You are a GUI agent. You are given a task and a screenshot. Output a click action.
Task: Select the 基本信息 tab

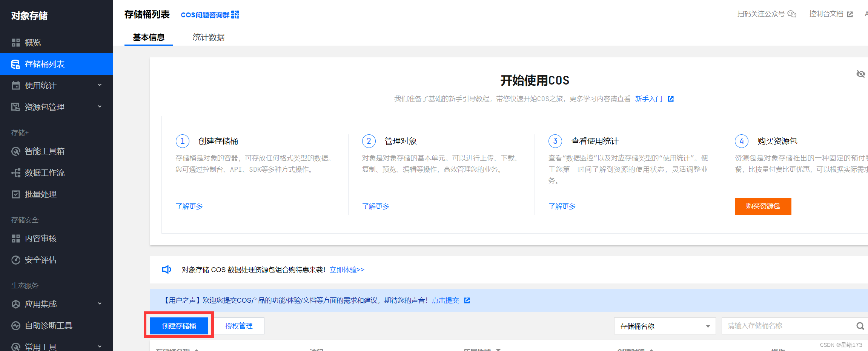[149, 37]
